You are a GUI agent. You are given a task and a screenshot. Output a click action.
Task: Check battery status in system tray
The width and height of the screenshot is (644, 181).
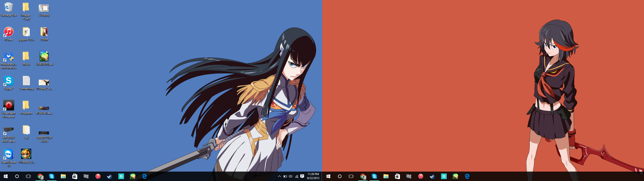pyautogui.click(x=285, y=176)
